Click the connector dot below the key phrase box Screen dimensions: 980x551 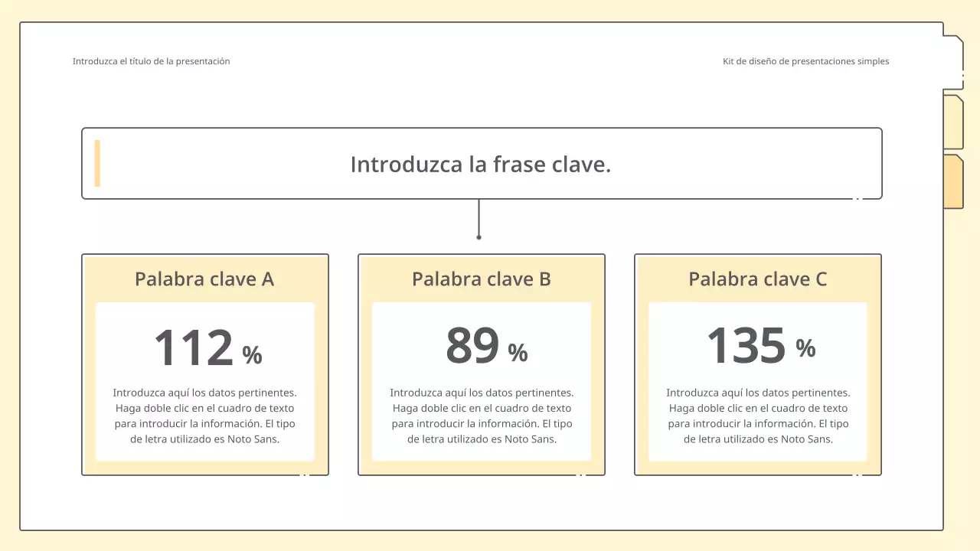479,237
